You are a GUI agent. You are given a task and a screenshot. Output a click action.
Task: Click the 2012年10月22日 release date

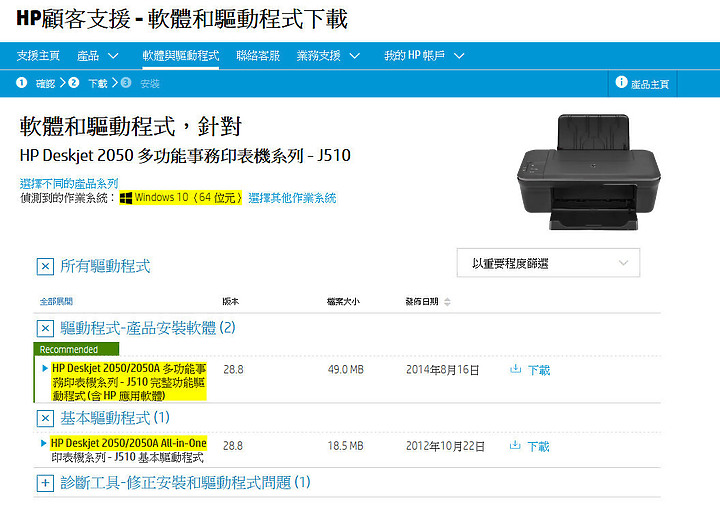coord(445,446)
